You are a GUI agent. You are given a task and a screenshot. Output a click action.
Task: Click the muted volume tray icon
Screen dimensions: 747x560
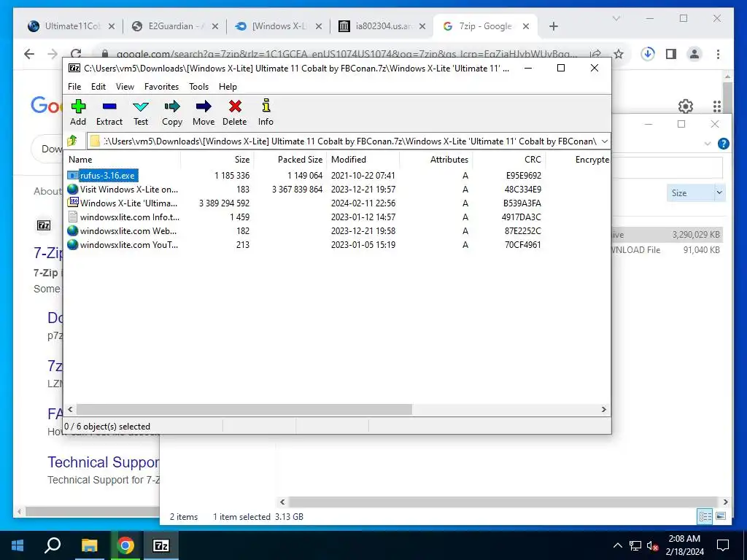652,545
